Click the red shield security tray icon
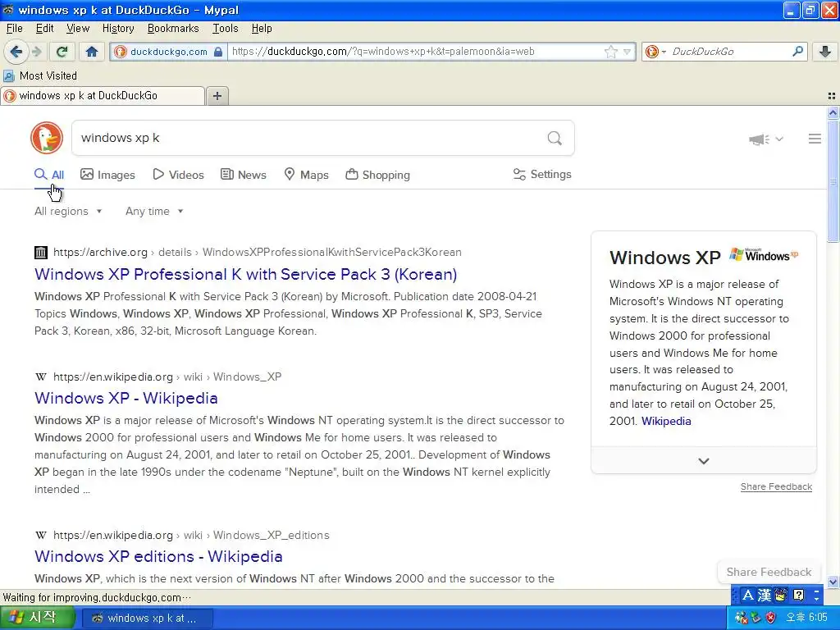840x630 pixels. 771,618
